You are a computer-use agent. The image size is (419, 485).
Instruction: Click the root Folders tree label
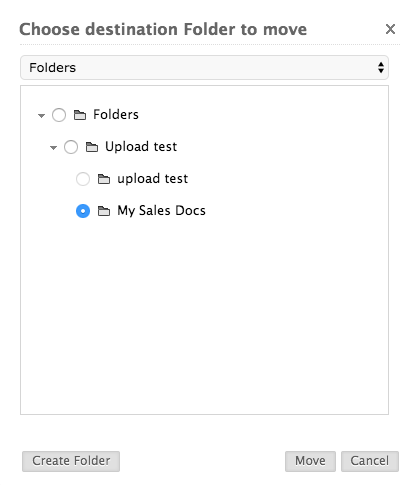click(116, 115)
